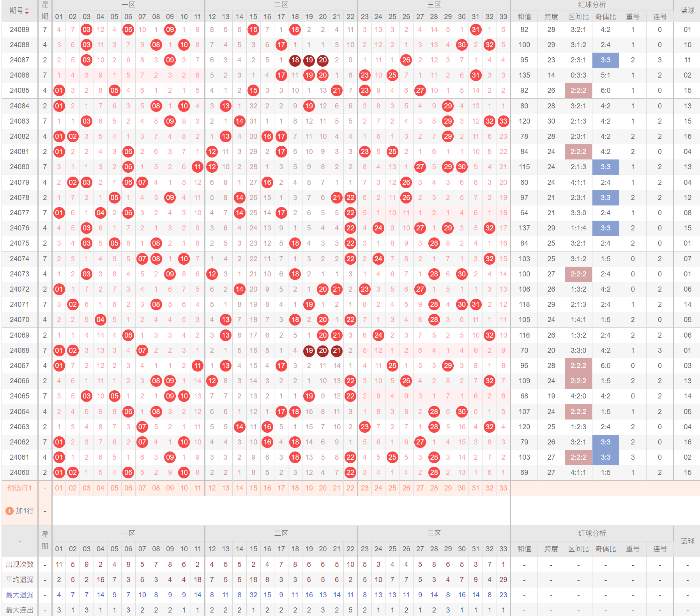Click the top 三区 zone header
The image size is (700, 616).
(x=434, y=5)
